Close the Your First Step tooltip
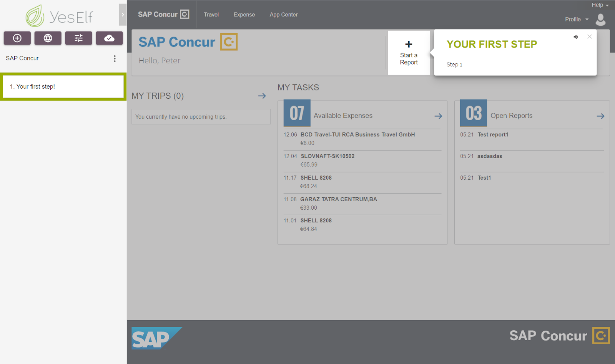615x364 pixels. 590,37
